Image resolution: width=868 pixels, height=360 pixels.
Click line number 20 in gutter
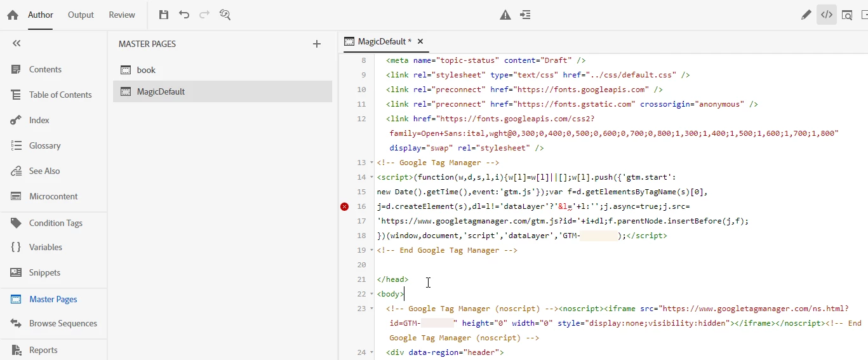pyautogui.click(x=362, y=265)
